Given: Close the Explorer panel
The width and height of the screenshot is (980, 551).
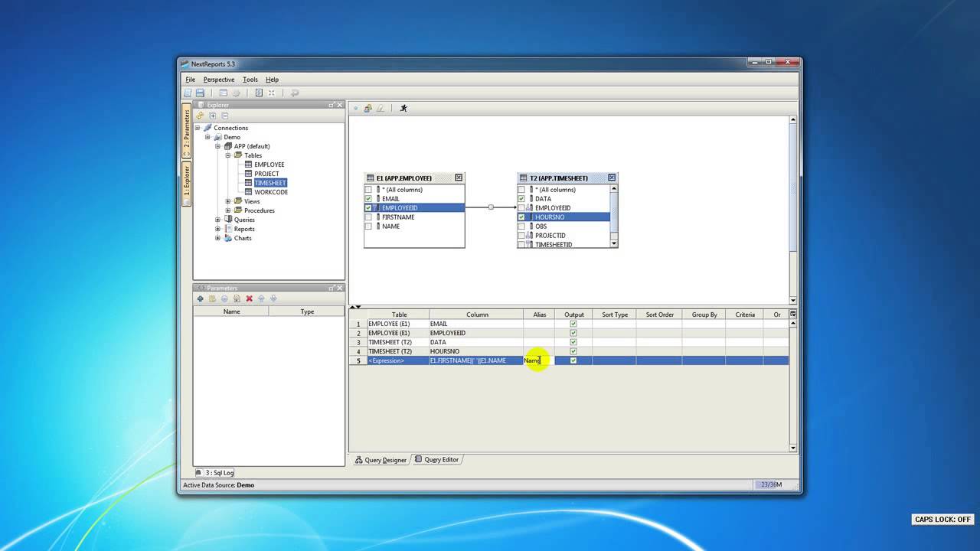Looking at the screenshot, I should (340, 105).
